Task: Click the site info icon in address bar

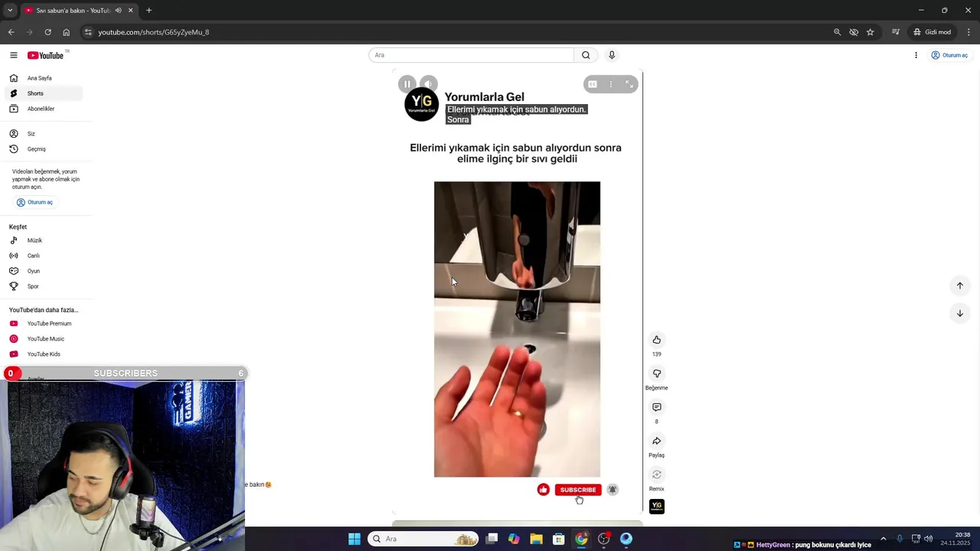Action: (88, 32)
